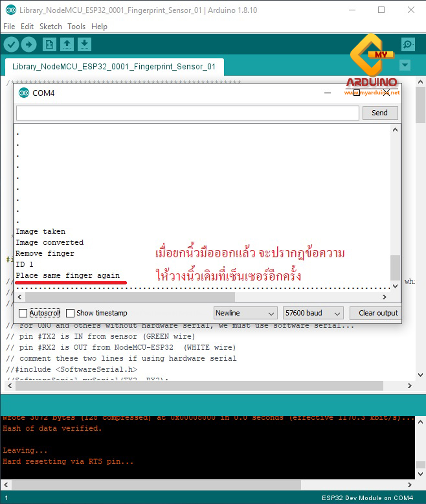Open a sketch using the Open icon
The image size is (426, 504).
pyautogui.click(x=67, y=45)
